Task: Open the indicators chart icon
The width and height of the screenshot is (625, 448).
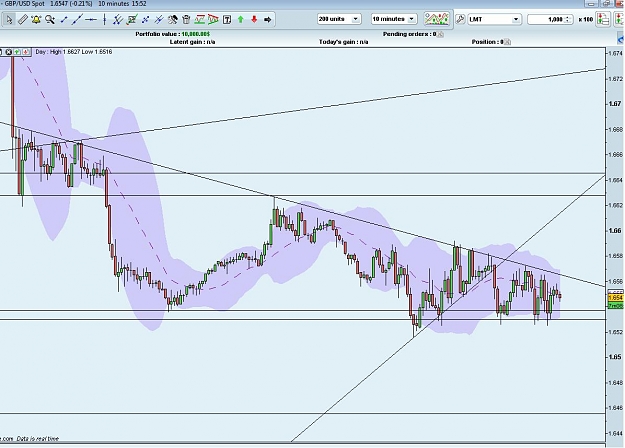Action: (436, 19)
